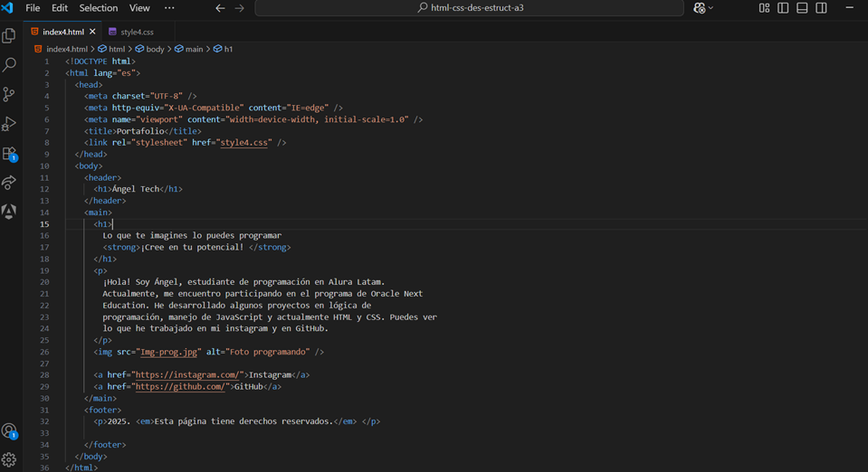Open the Selection menu
The width and height of the screenshot is (868, 472).
[x=99, y=8]
